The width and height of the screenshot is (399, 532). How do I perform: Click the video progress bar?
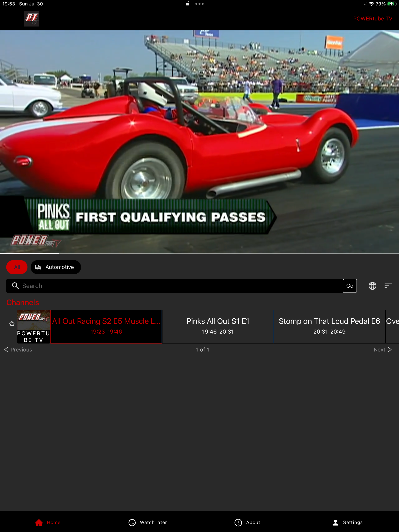click(x=199, y=253)
